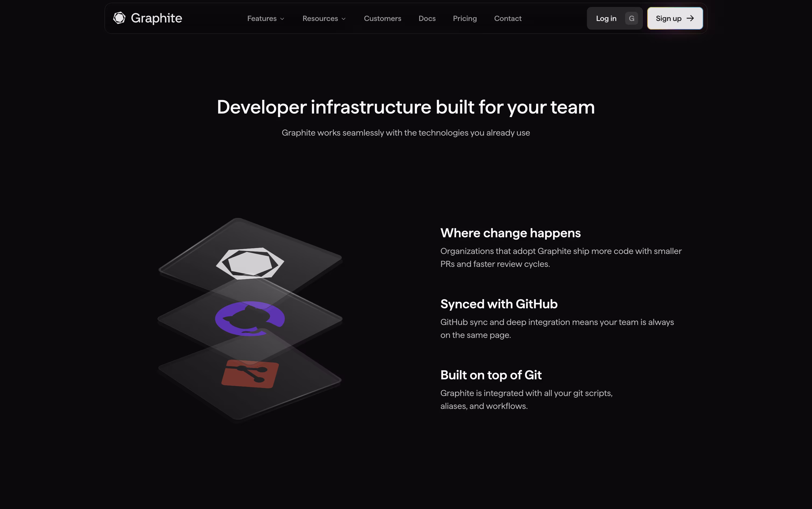The height and width of the screenshot is (509, 812).
Task: Click the Graphite wordmark in the header
Action: 156,18
